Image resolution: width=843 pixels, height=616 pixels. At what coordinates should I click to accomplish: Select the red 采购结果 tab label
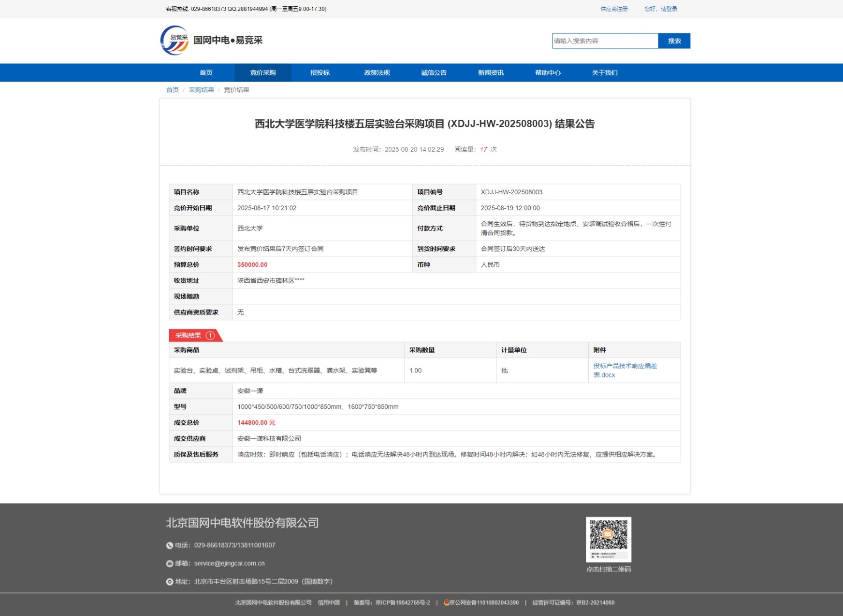pyautogui.click(x=189, y=336)
